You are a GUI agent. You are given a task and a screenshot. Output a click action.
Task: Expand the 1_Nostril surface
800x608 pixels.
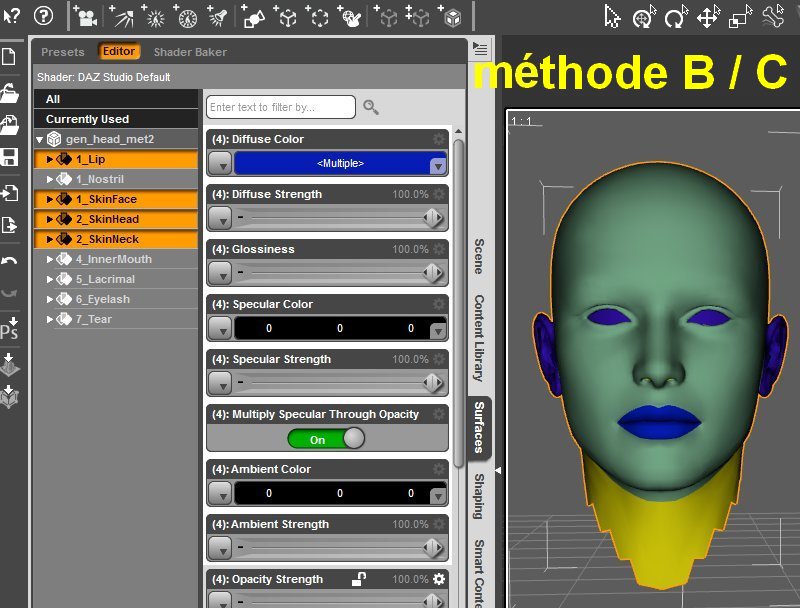click(x=49, y=179)
